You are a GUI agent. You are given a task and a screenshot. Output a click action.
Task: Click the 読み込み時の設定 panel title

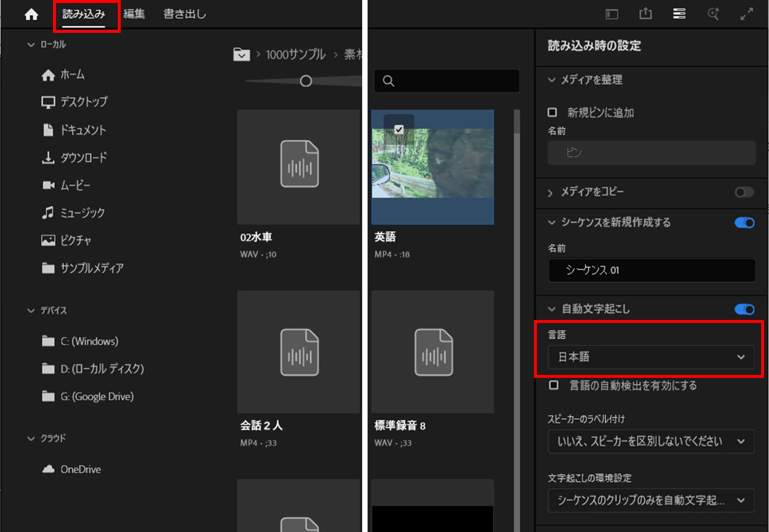coord(594,46)
